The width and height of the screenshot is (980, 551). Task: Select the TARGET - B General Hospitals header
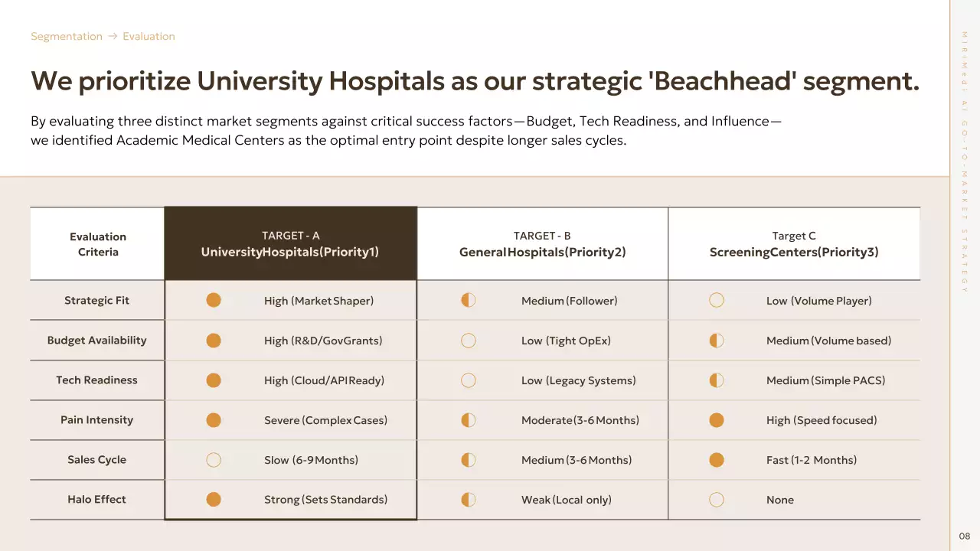(x=542, y=244)
